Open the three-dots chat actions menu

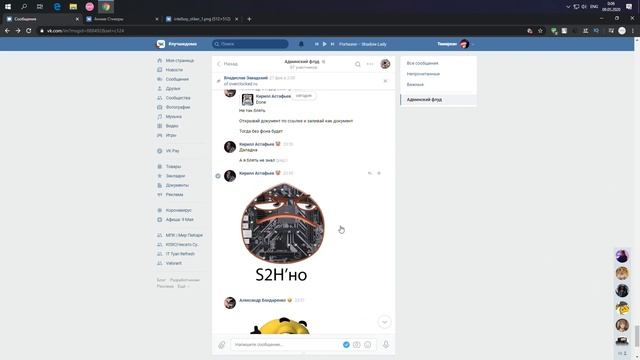click(x=370, y=64)
